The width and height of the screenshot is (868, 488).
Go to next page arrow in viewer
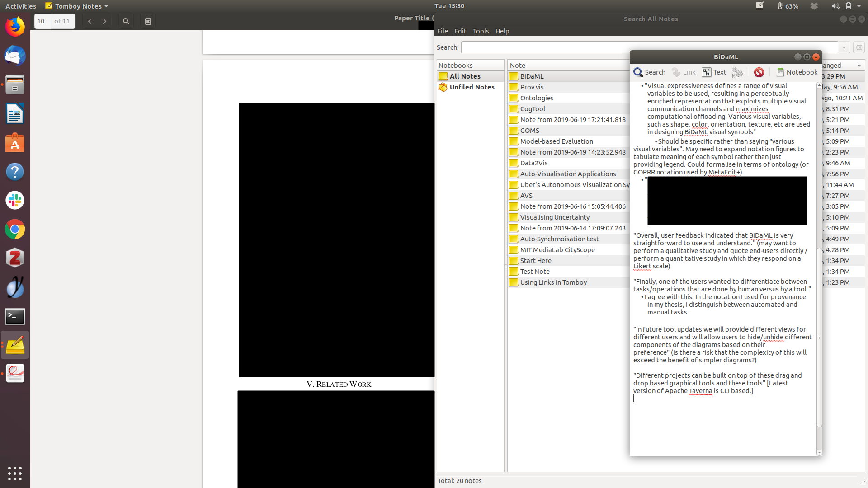coord(104,21)
